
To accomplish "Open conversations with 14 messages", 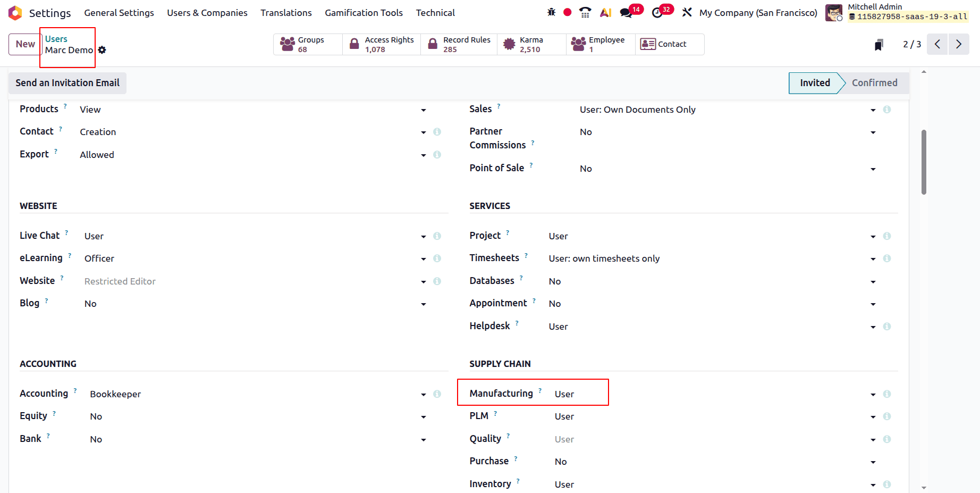I will coord(631,12).
